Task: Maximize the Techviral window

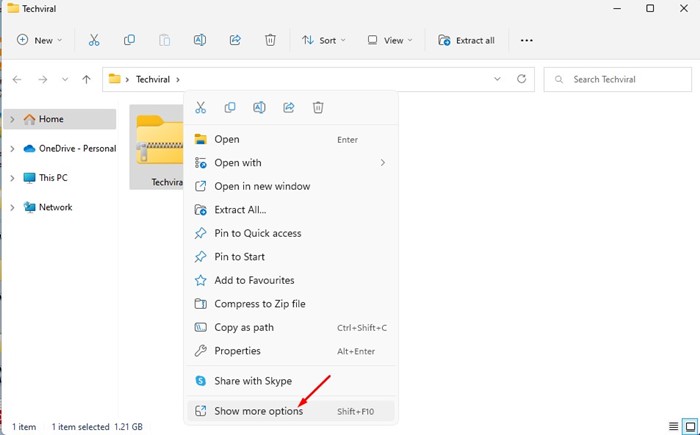Action: click(x=650, y=8)
